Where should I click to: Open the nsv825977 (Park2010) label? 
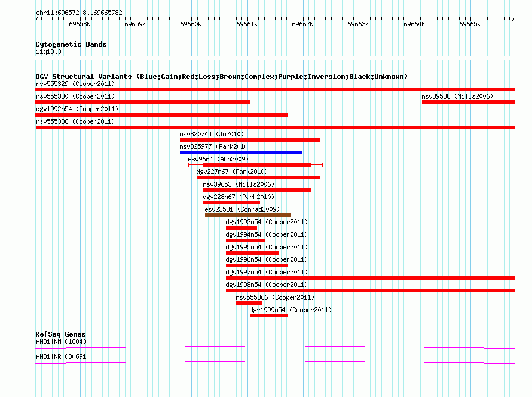[215, 146]
